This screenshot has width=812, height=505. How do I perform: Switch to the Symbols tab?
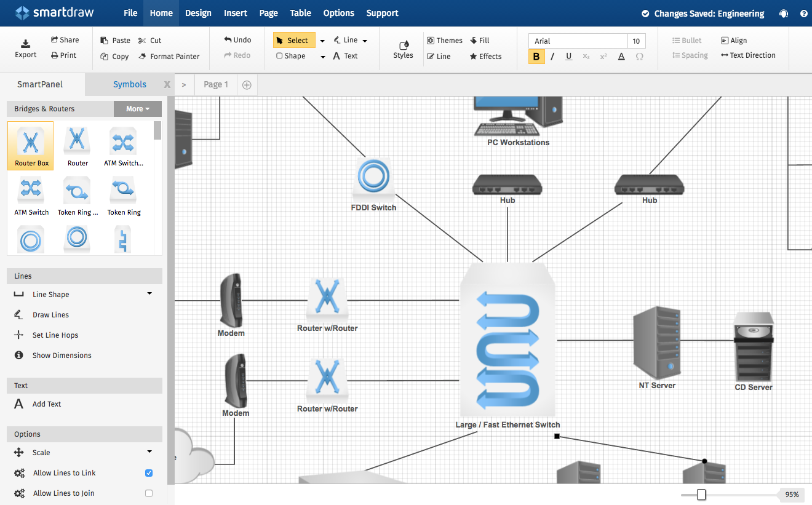pyautogui.click(x=129, y=85)
